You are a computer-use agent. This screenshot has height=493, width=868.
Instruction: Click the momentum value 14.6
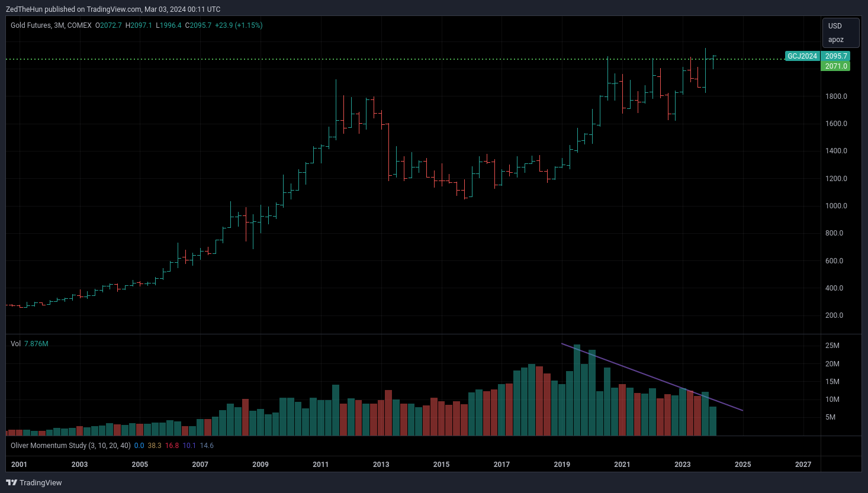click(x=207, y=446)
